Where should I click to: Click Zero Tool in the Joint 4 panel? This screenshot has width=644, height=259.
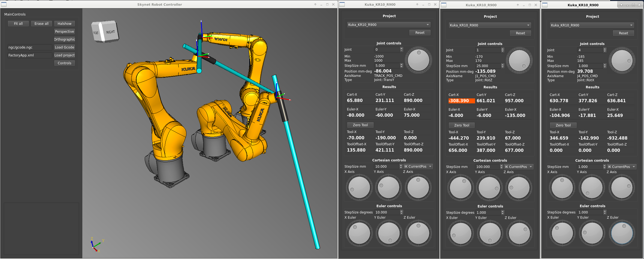click(x=563, y=125)
